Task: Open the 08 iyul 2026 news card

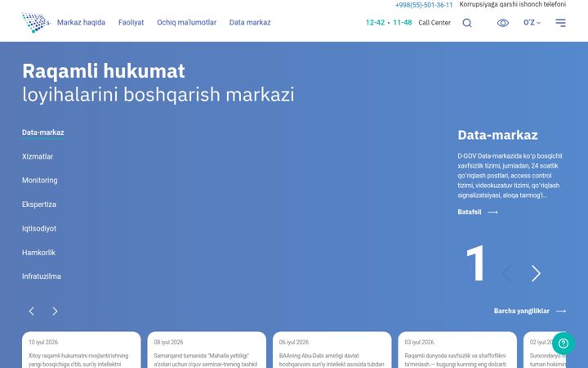Action: coord(207,350)
